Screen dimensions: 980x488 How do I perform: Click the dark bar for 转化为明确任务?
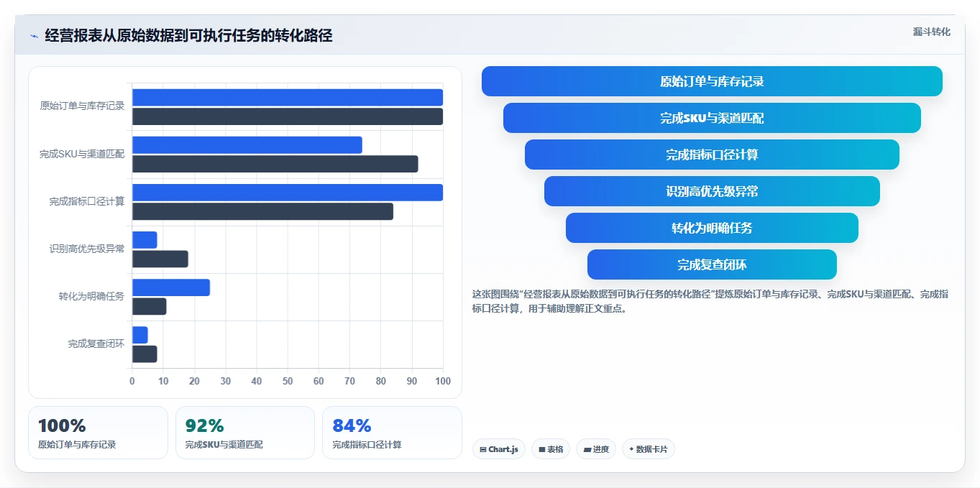[150, 306]
